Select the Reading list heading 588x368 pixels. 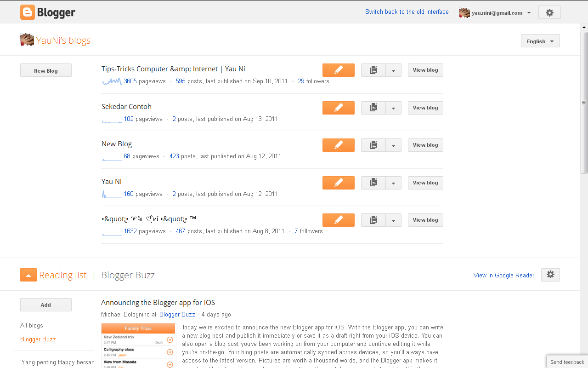pyautogui.click(x=63, y=275)
